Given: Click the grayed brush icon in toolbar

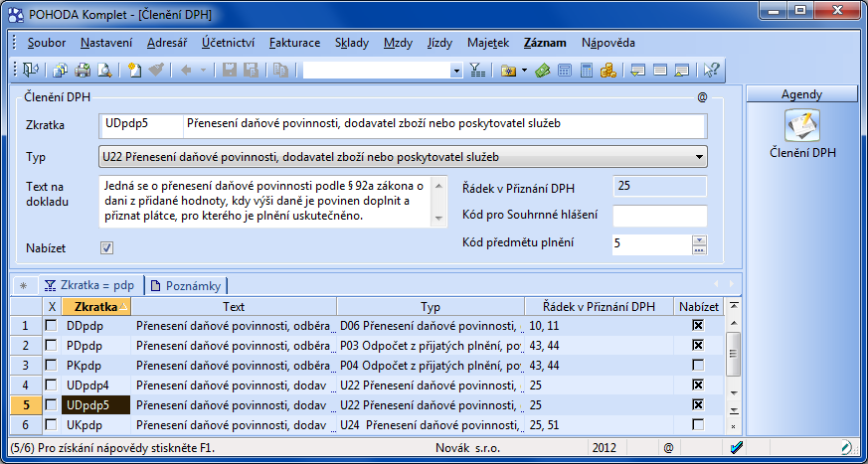Looking at the screenshot, I should [x=157, y=71].
